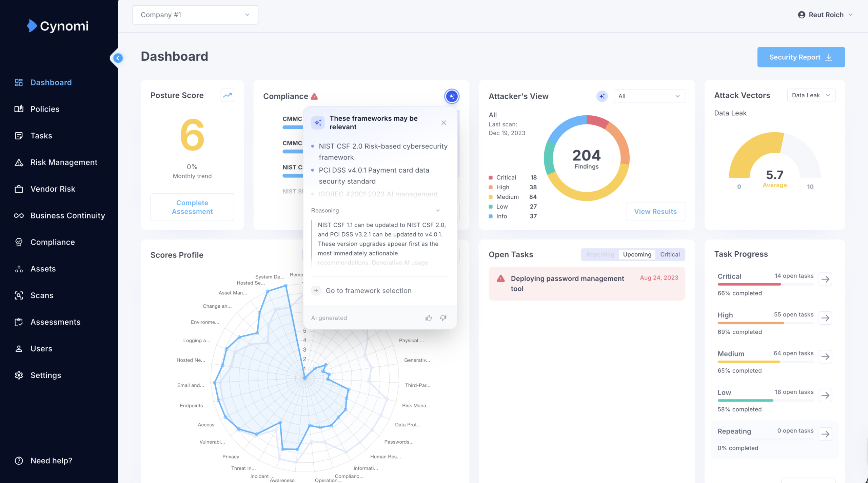Click the Complete Assessment button
The height and width of the screenshot is (483, 868).
tap(192, 207)
